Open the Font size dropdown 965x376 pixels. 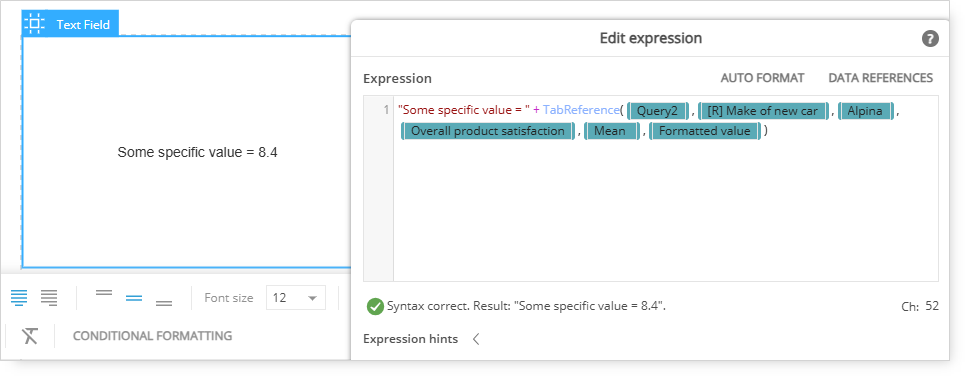tap(296, 298)
